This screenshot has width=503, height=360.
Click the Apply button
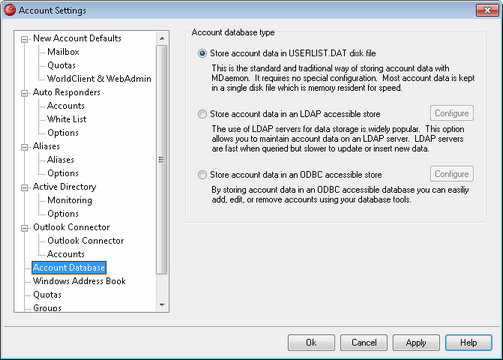pos(416,343)
